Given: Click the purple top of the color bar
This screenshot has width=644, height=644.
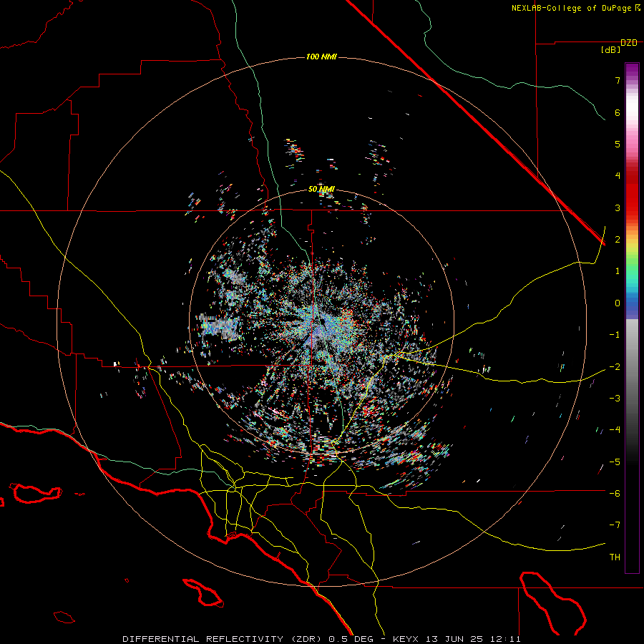Looking at the screenshot, I should click(632, 71).
